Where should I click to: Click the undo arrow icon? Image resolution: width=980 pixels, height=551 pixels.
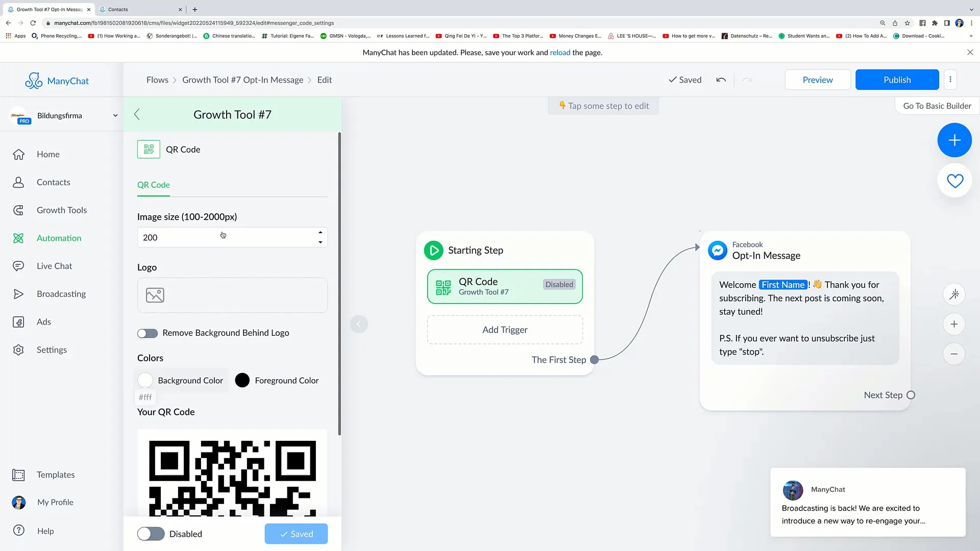[x=722, y=80]
